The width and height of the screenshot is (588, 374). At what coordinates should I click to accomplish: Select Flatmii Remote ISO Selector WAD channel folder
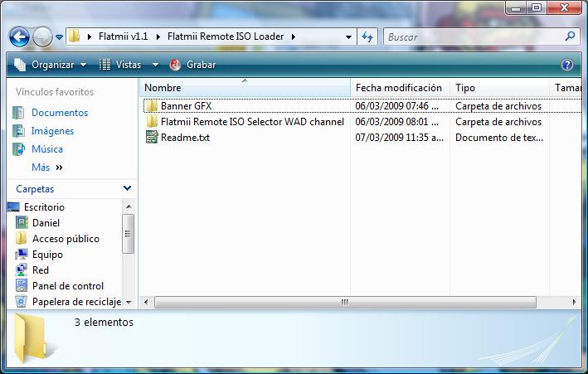click(252, 122)
